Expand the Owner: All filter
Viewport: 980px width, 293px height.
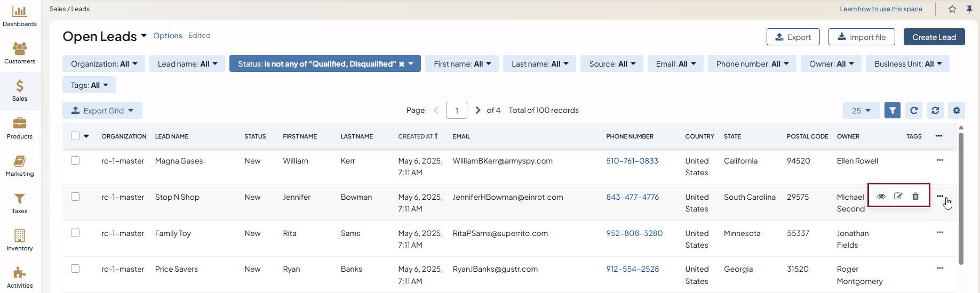pos(831,64)
